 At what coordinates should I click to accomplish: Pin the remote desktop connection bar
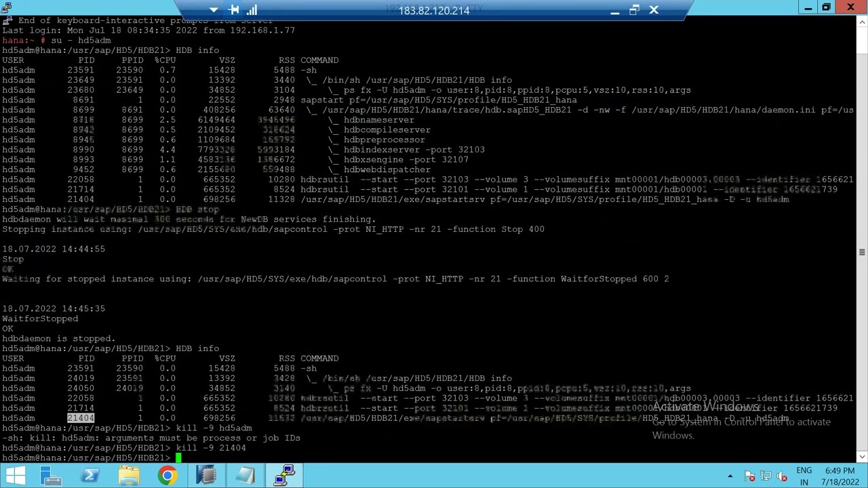(x=234, y=10)
